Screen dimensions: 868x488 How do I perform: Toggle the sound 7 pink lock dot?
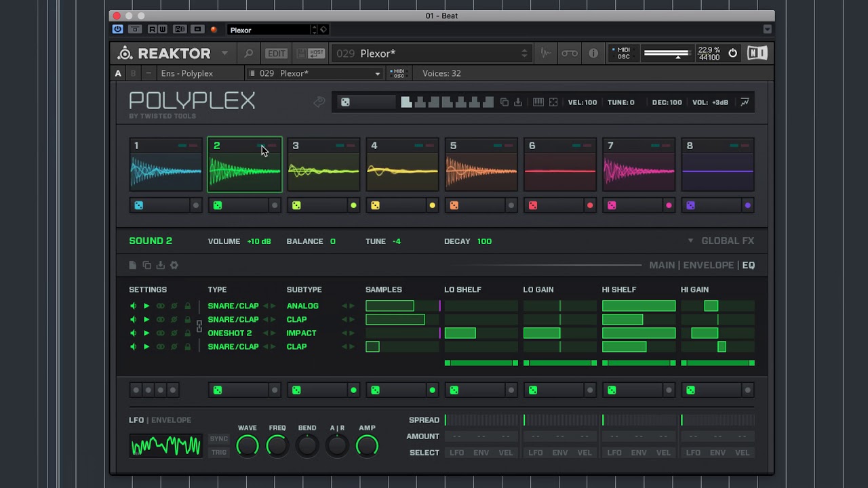[x=669, y=205]
